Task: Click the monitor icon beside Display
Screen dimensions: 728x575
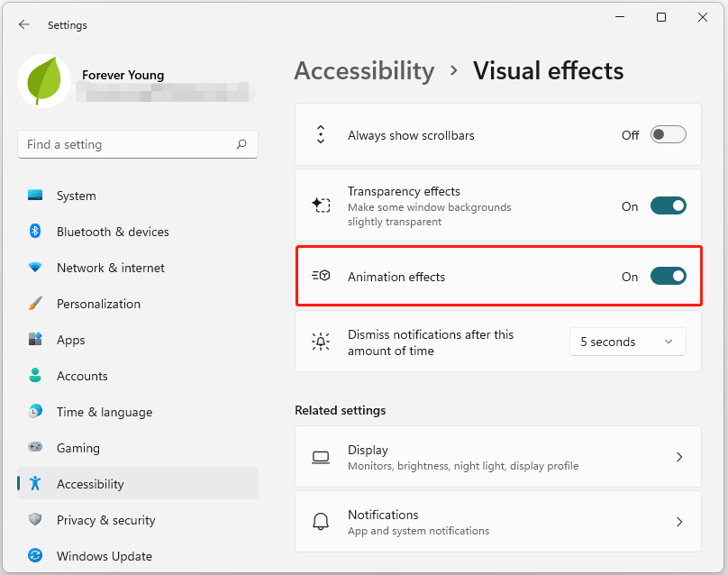Action: [x=321, y=456]
